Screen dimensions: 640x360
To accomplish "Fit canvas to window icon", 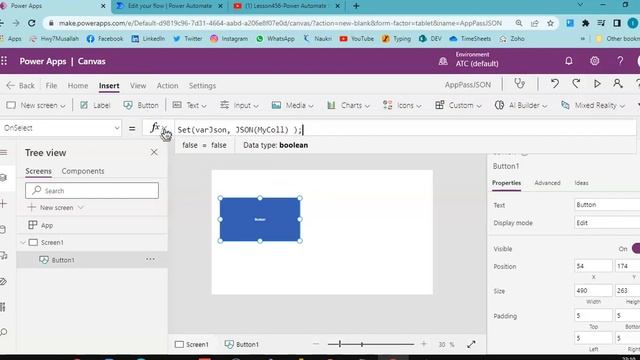I will [x=471, y=344].
